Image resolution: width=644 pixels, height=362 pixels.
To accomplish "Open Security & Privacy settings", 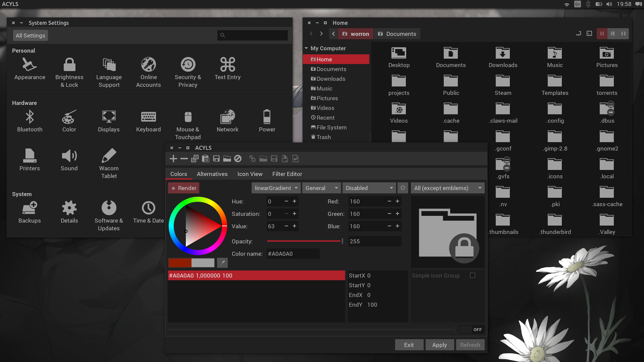I will click(188, 73).
